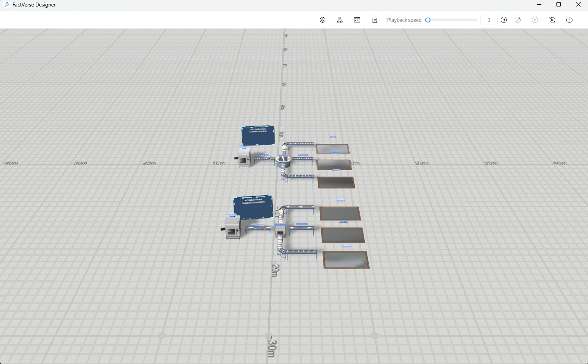
Task: Adjust the Playback speed slider handle
Action: click(428, 20)
